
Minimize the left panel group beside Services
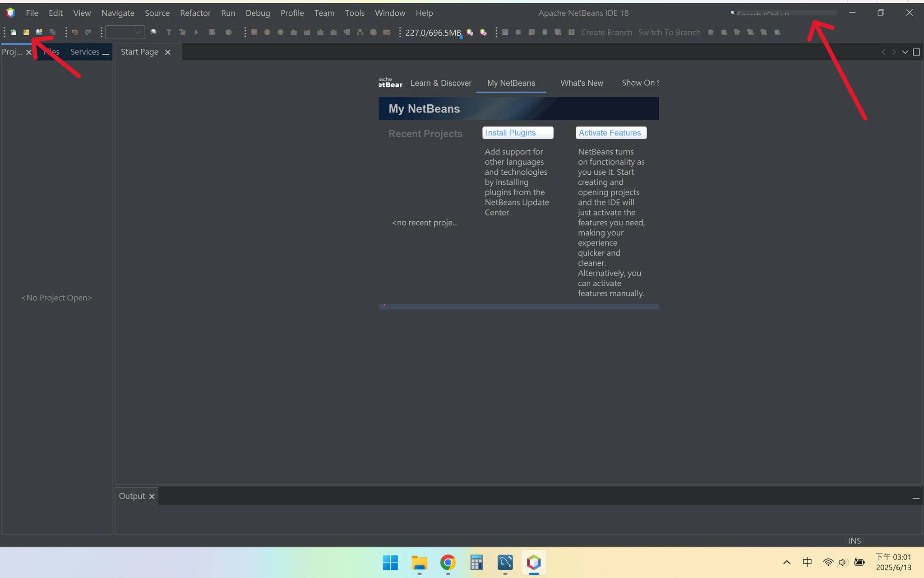pyautogui.click(x=106, y=54)
